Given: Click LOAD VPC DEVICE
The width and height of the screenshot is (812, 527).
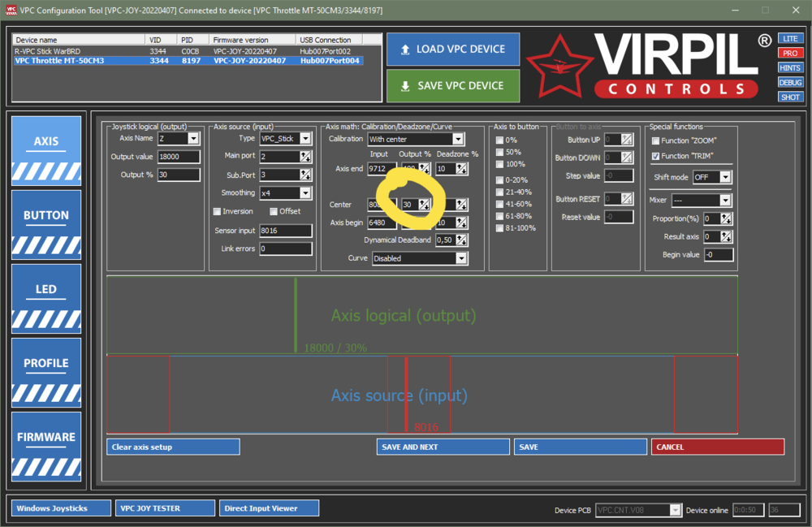Looking at the screenshot, I should click(453, 50).
